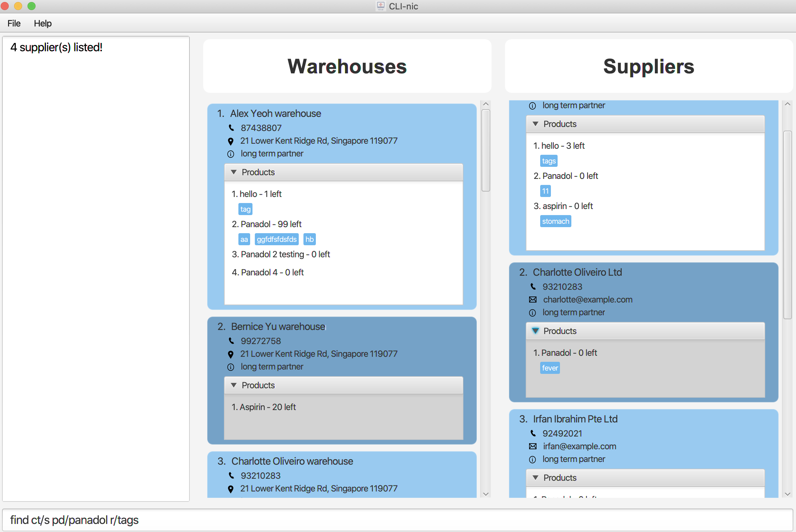Click the command input text field
The width and height of the screenshot is (796, 532).
click(397, 520)
